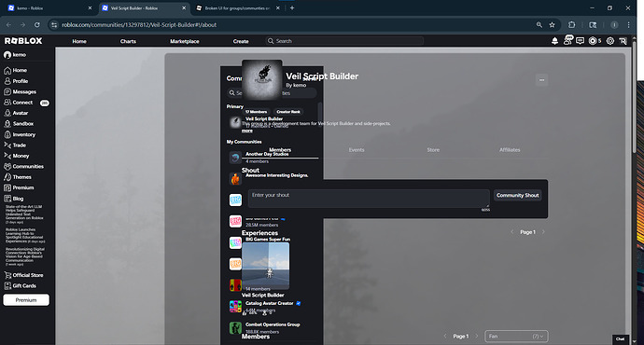Expand the Fan rank filter dropdown
644x345 pixels.
(x=516, y=336)
